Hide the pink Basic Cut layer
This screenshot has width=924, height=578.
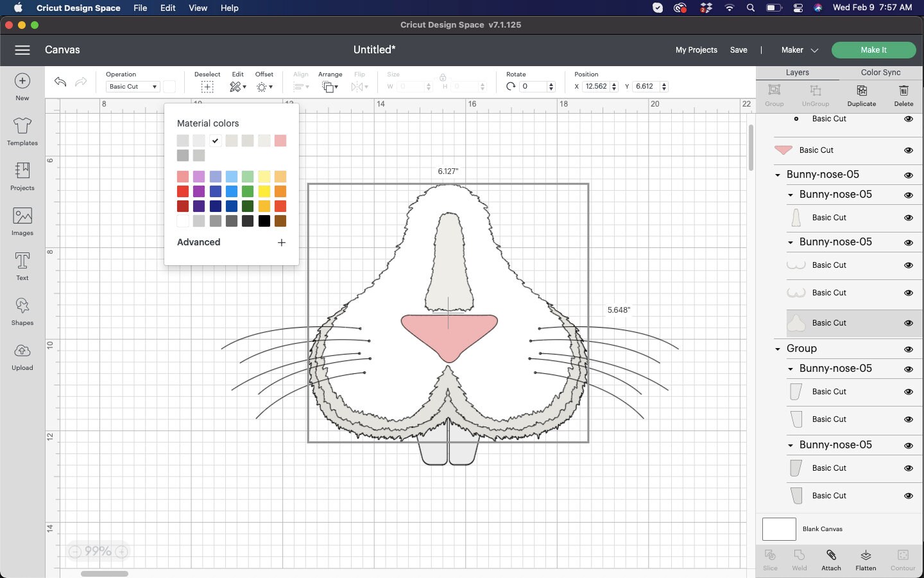(909, 150)
